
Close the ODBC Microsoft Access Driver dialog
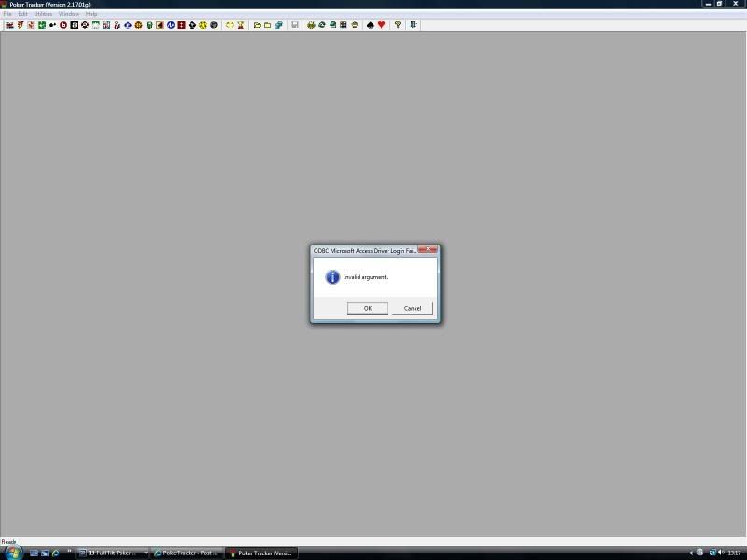click(x=428, y=249)
